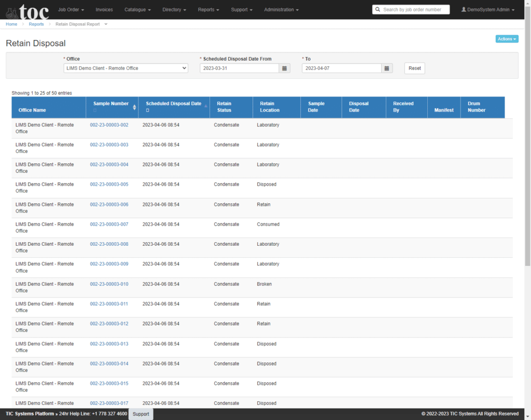
Task: Click the Drum Number column header
Action: point(483,107)
